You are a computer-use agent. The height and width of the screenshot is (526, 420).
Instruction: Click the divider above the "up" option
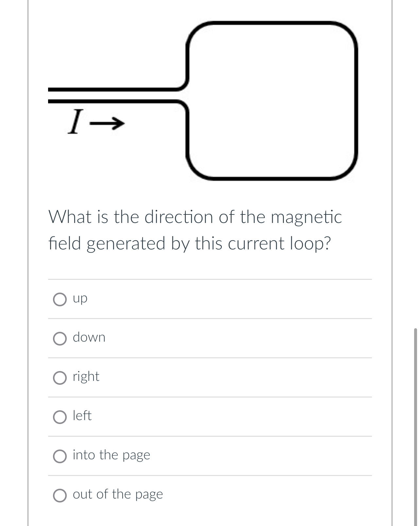[x=209, y=279]
